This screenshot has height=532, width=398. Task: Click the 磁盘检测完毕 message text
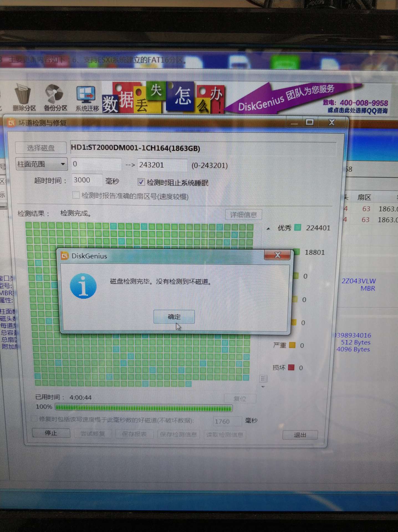(161, 282)
